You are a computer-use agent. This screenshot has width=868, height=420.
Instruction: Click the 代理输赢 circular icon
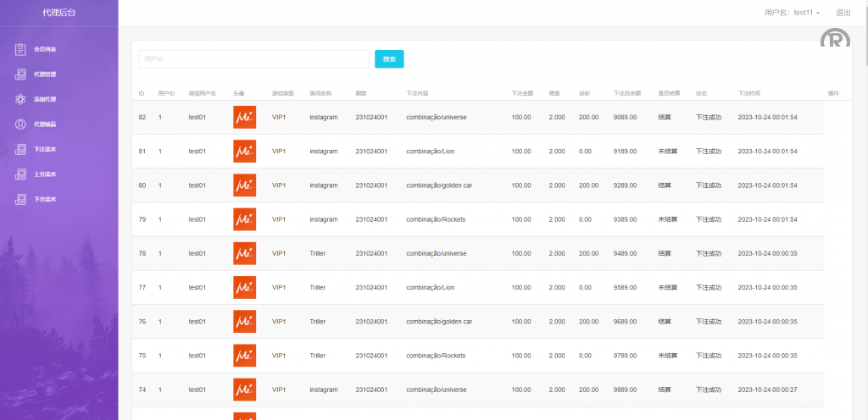[20, 124]
